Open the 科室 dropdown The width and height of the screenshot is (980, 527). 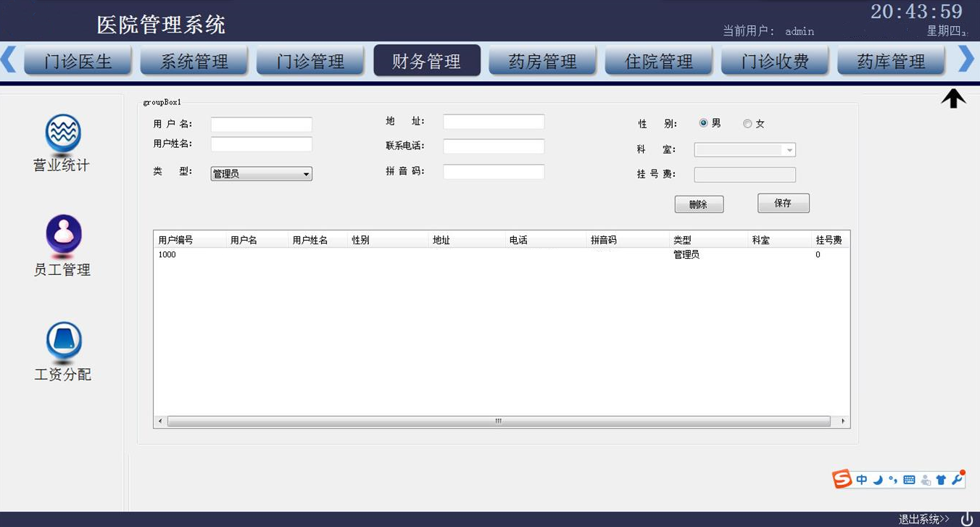coord(745,150)
